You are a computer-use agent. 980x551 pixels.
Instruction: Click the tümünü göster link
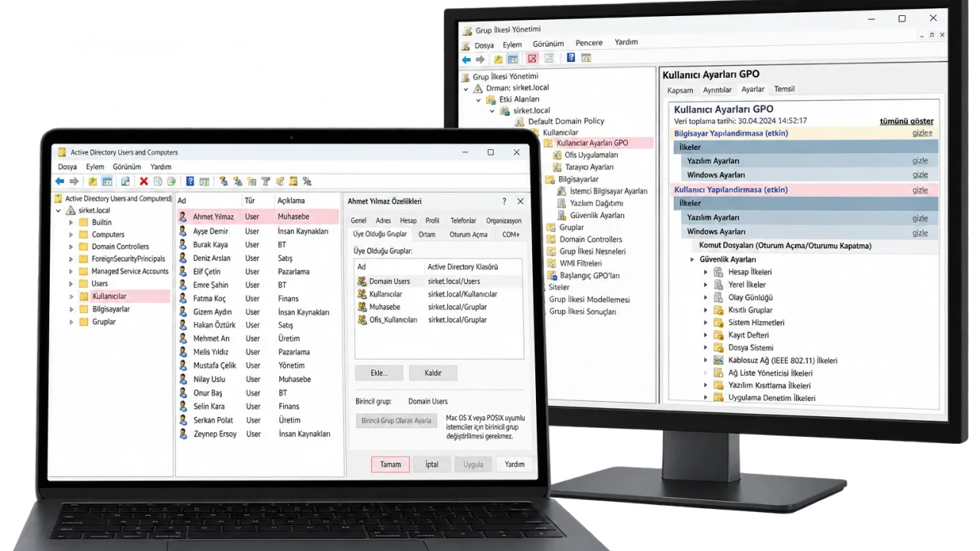click(x=906, y=121)
